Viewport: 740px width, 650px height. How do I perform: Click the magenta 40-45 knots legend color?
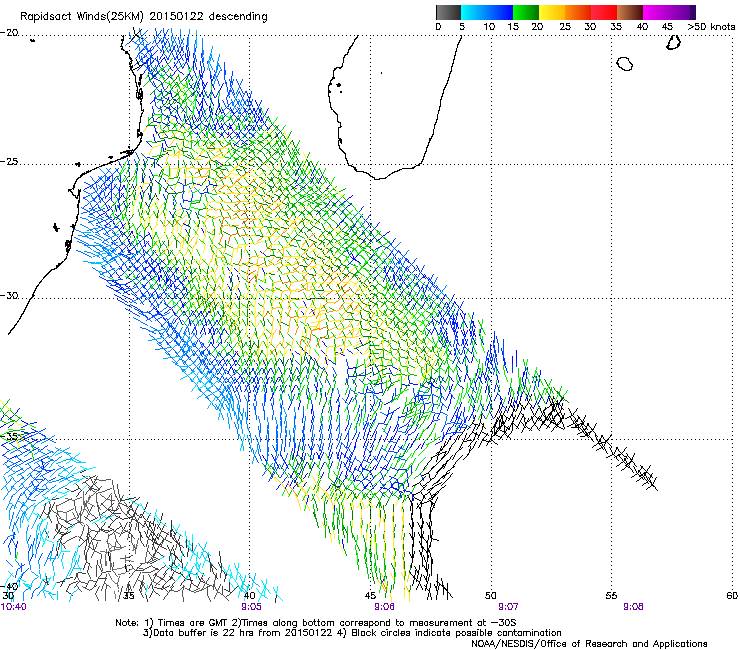point(656,12)
